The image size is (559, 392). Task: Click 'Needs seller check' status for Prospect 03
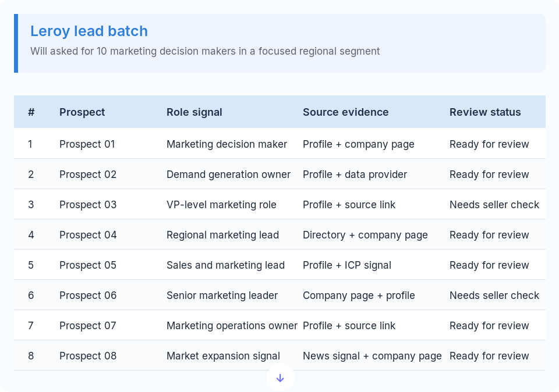click(494, 205)
